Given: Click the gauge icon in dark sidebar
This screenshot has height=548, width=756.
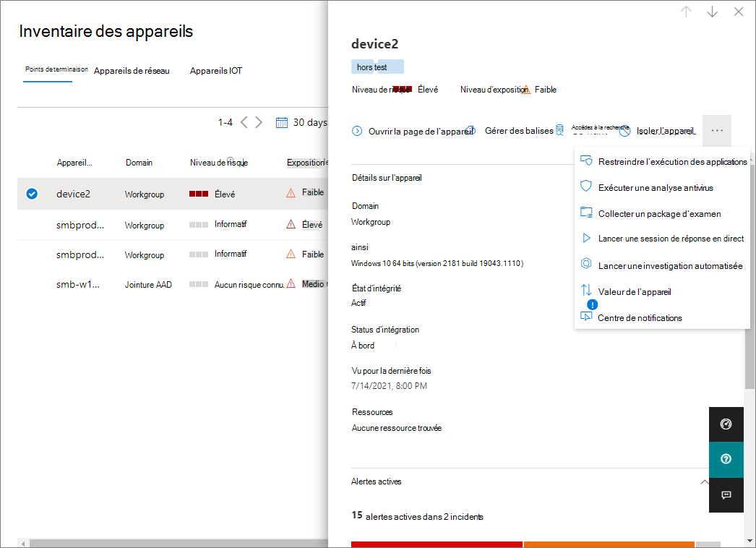Looking at the screenshot, I should point(726,424).
